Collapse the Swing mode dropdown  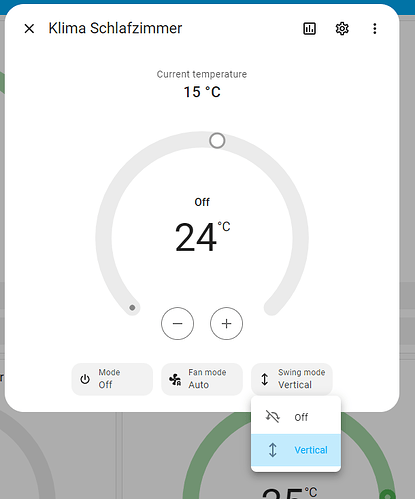[x=292, y=379]
